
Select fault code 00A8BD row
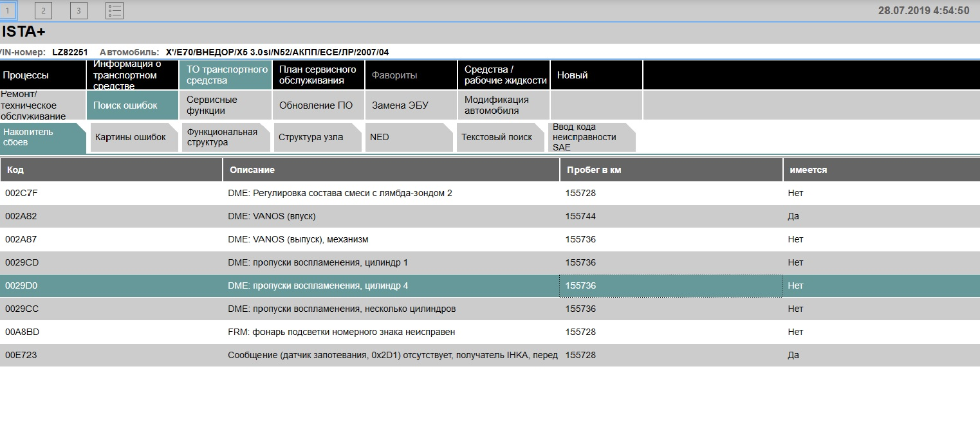pos(490,332)
